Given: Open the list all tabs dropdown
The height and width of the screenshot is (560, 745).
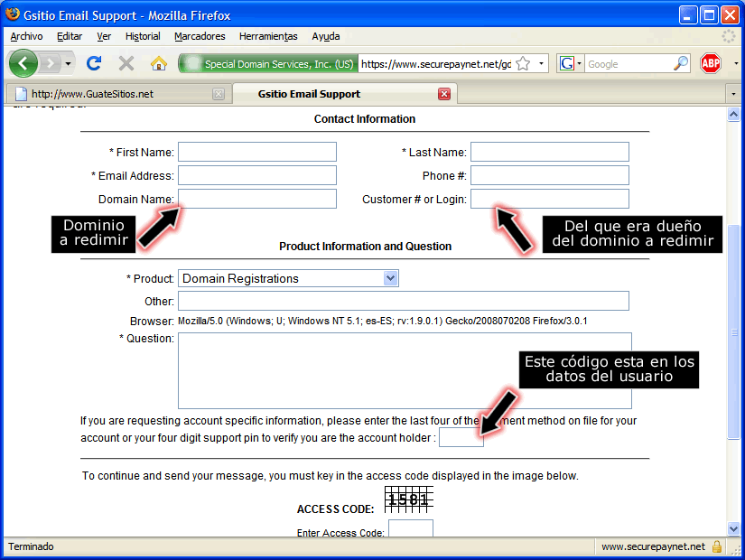Looking at the screenshot, I should point(733,94).
